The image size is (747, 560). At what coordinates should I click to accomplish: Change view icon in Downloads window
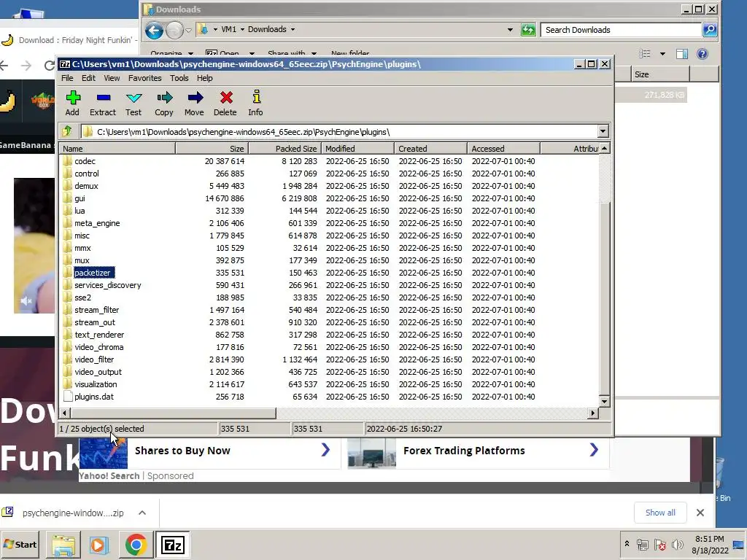[x=645, y=54]
